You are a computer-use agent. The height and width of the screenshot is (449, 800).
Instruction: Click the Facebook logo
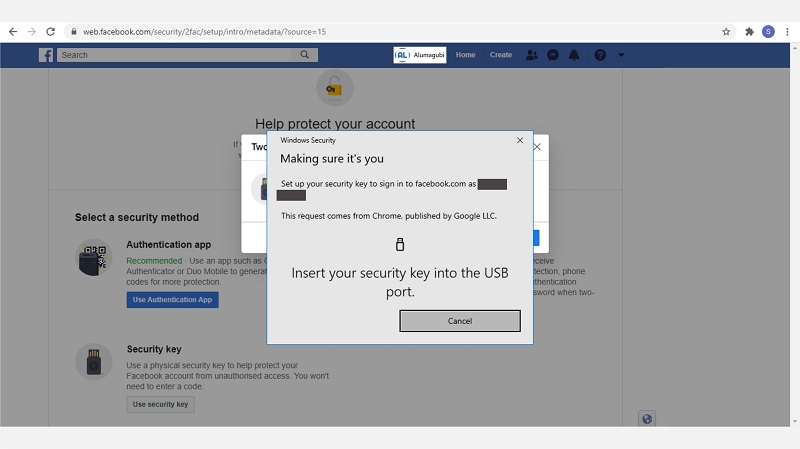pyautogui.click(x=46, y=55)
